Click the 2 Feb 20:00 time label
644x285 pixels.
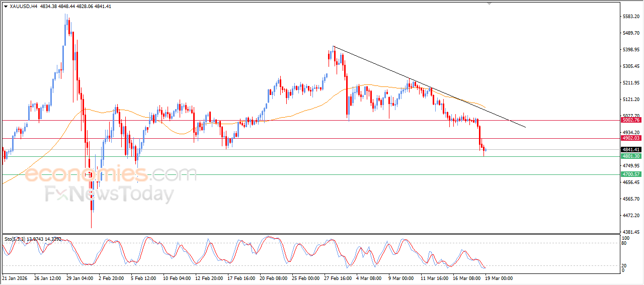click(x=112, y=278)
